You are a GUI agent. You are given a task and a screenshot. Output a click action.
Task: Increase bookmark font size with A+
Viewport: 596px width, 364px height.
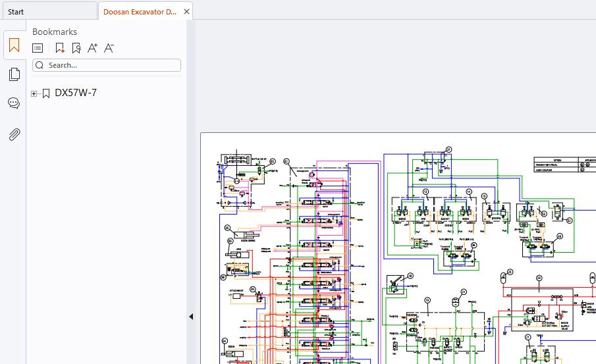[x=92, y=48]
